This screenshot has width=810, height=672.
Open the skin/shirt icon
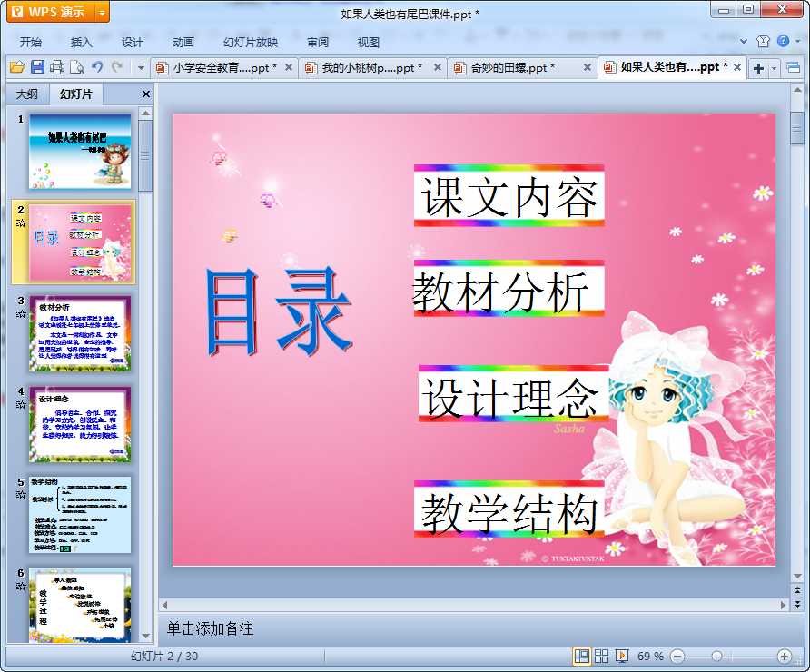(763, 42)
